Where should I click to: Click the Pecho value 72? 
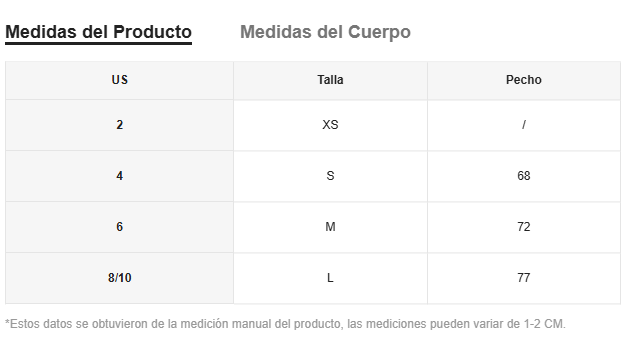pos(524,227)
